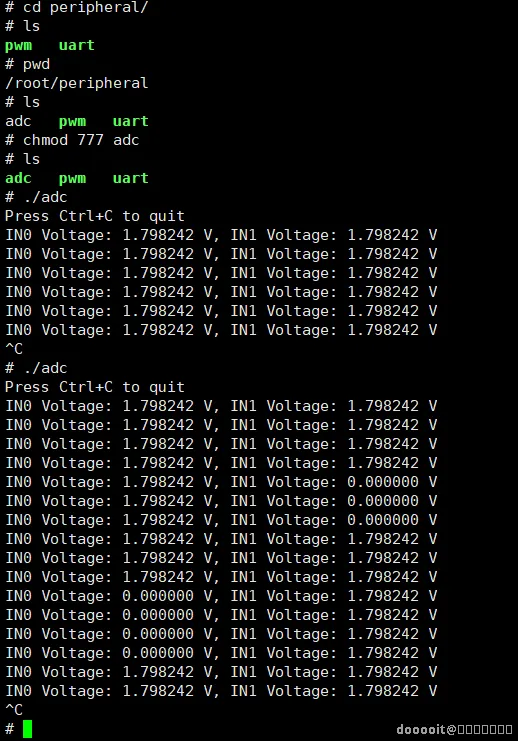Click the last '^C' interrupt marker

pos(14,709)
